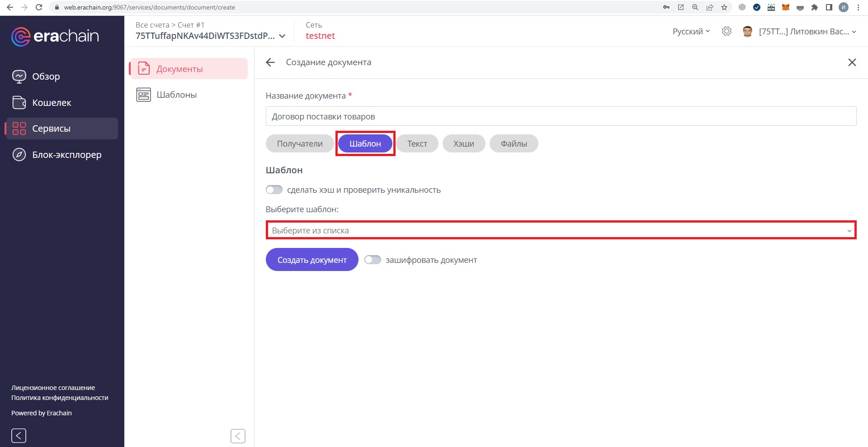Toggle зашифровать документ switch
Screen dimensions: 868x447
(373, 260)
